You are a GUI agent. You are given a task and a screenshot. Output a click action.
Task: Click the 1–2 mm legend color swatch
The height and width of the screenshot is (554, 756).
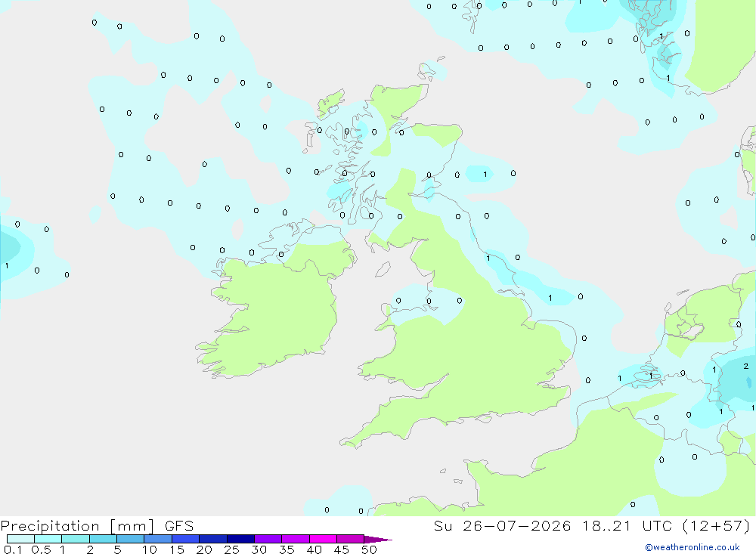(x=76, y=539)
